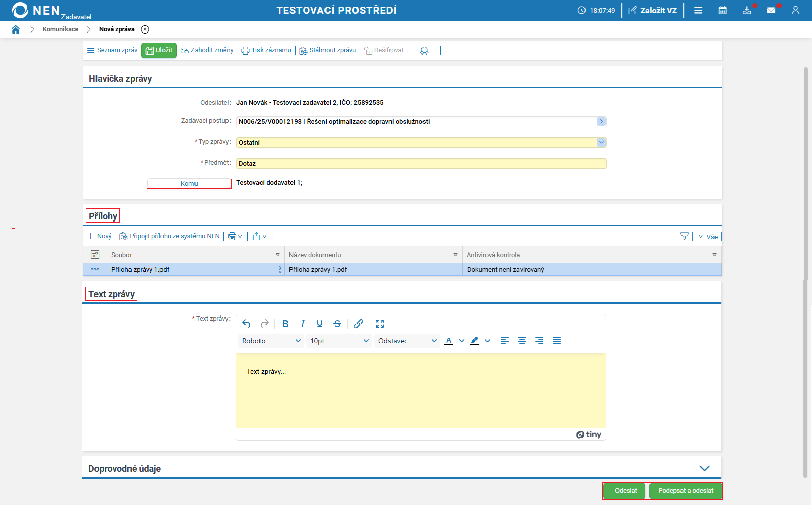Toggle bold formatting in editor
Viewport: 812px width, 505px height.
pos(285,324)
